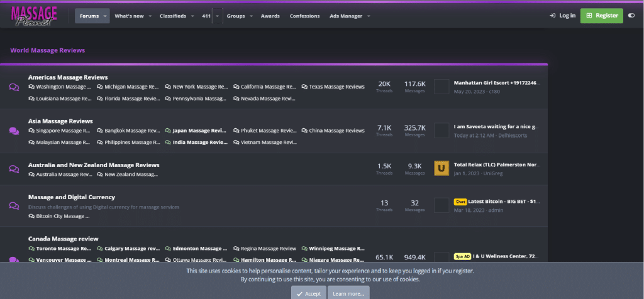Open the Latest Bitcoin - BIG BET thread
The width and height of the screenshot is (644, 299).
(504, 202)
